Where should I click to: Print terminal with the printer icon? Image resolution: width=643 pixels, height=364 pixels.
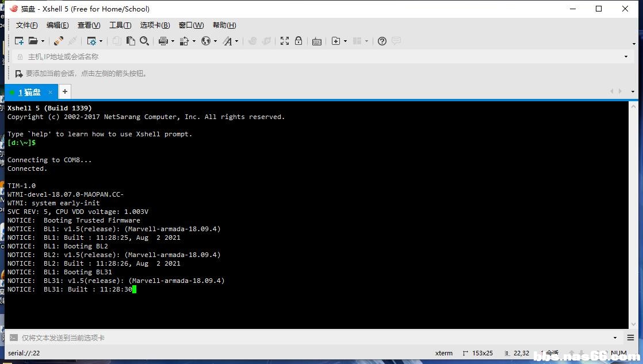pos(163,41)
